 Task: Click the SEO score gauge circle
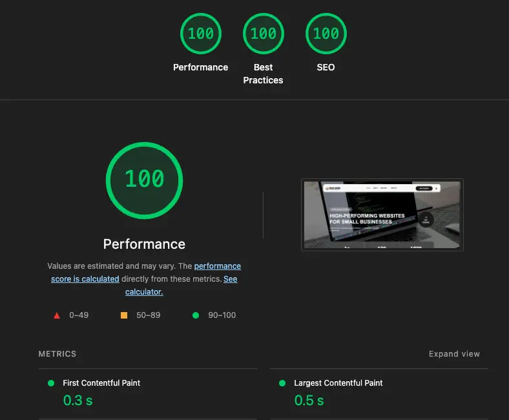point(326,34)
